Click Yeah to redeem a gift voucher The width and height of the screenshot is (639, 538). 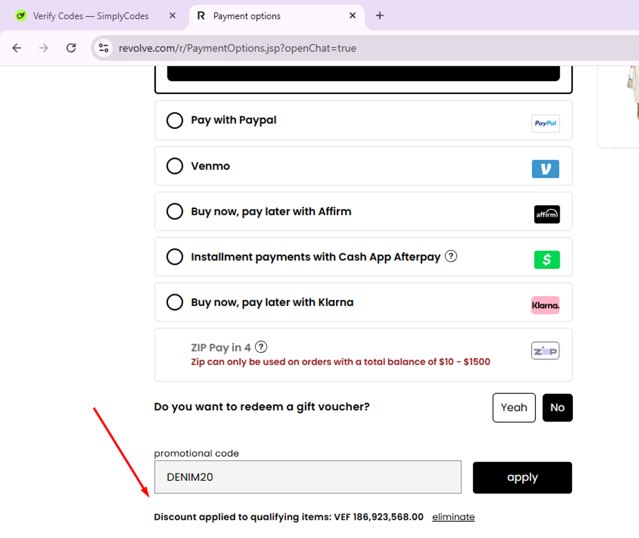pos(513,408)
